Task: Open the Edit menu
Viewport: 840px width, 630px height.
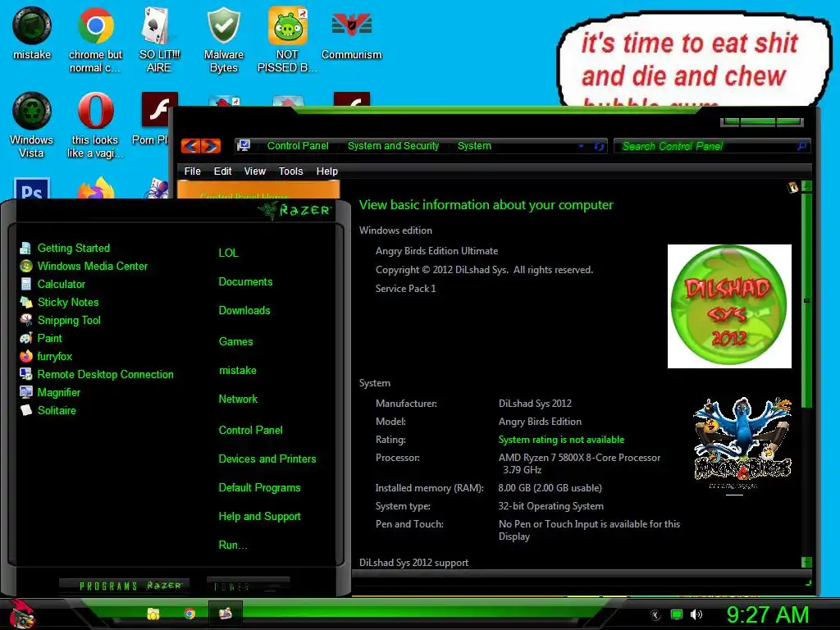Action: tap(222, 171)
